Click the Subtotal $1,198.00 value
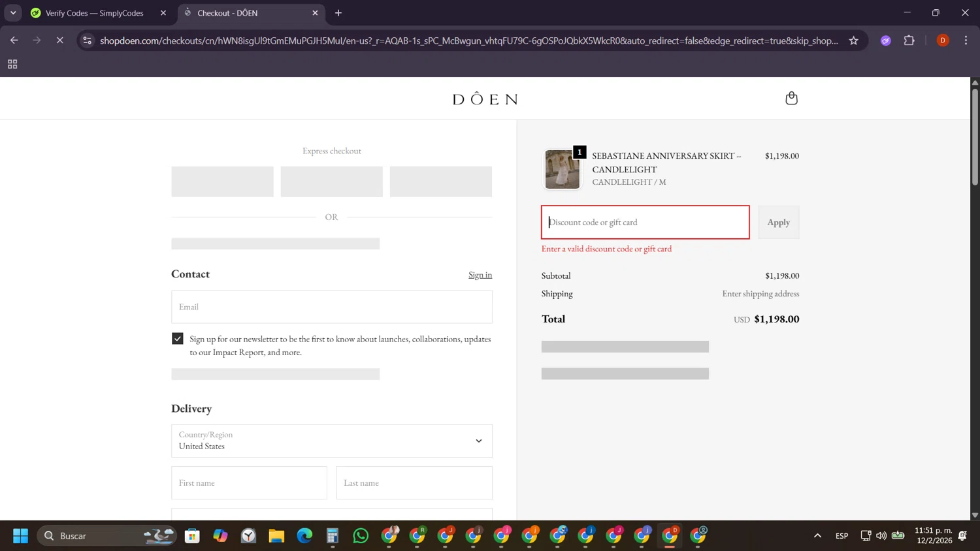 click(782, 275)
